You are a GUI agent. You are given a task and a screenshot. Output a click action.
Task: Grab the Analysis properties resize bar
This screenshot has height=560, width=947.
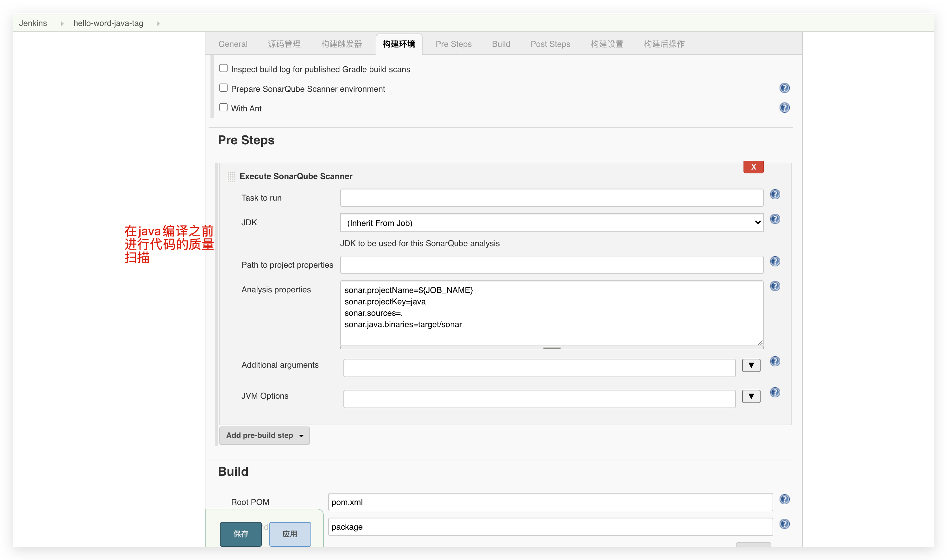551,347
